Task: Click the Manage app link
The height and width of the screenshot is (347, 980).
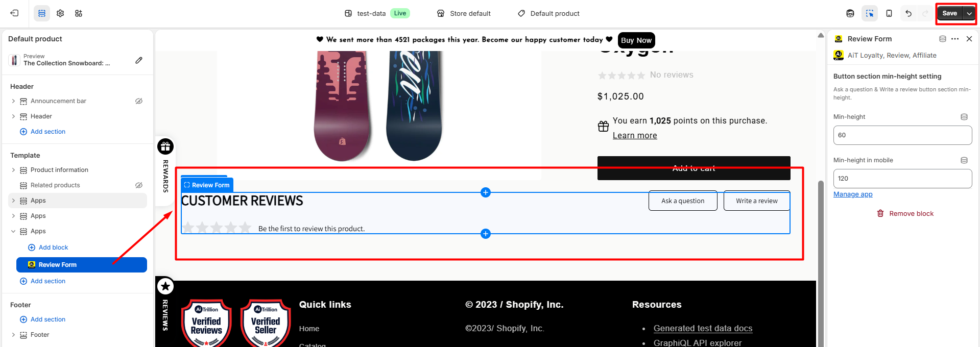Action: point(853,194)
